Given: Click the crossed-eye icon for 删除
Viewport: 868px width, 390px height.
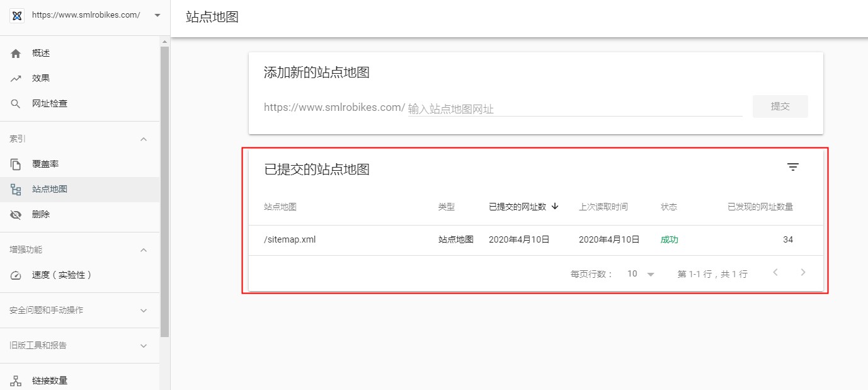Looking at the screenshot, I should pyautogui.click(x=16, y=215).
